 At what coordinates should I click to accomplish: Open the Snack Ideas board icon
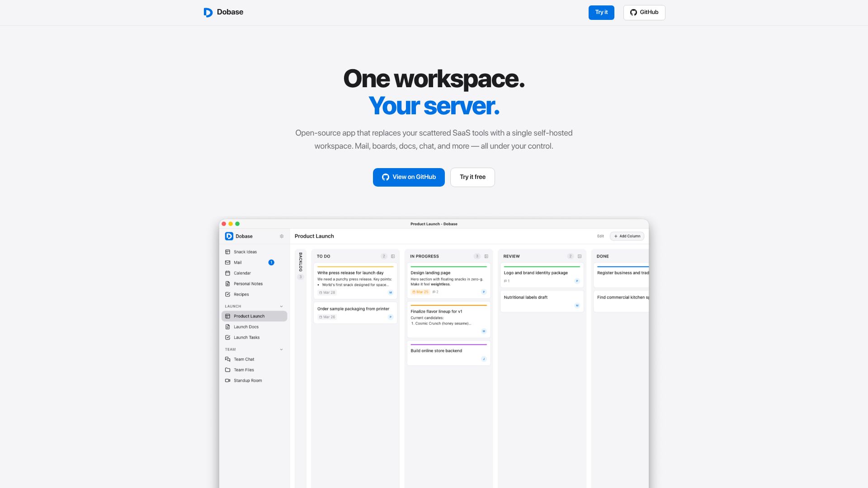pyautogui.click(x=228, y=252)
